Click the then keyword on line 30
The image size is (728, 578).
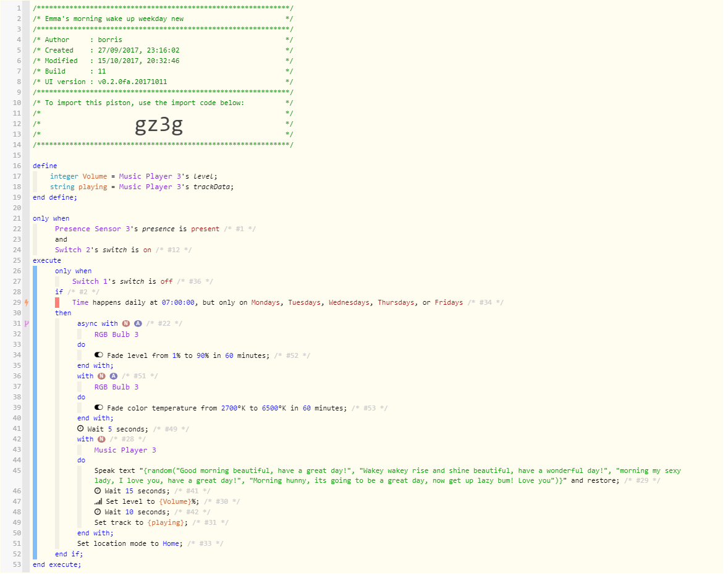[63, 315]
